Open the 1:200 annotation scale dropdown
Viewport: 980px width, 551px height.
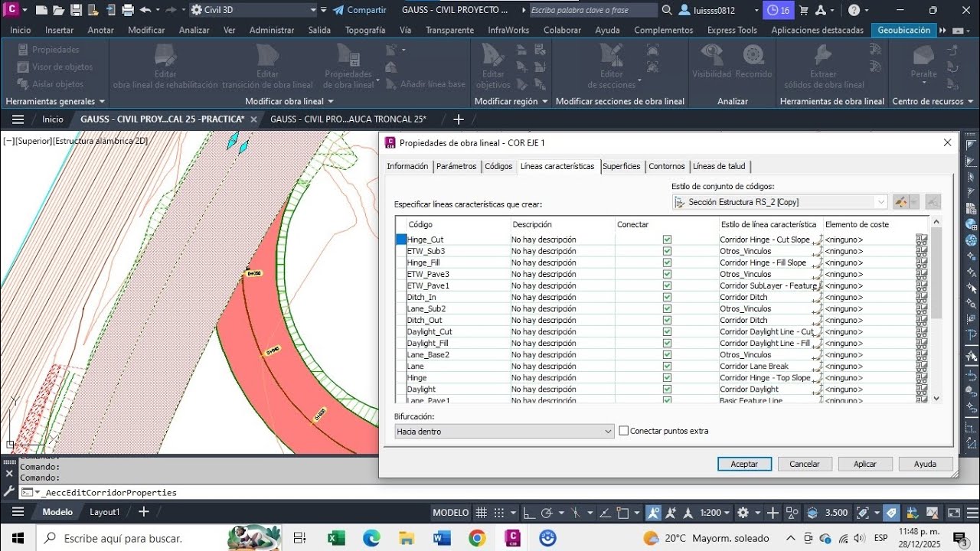[x=715, y=513]
